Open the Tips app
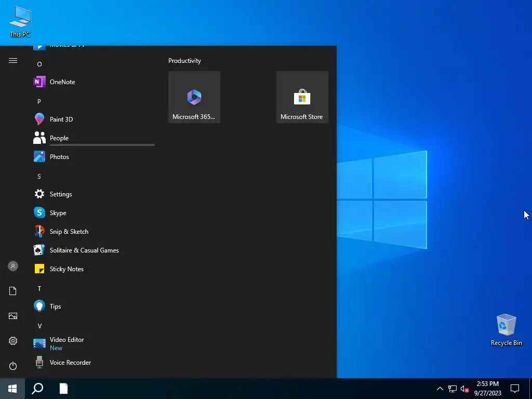 [x=94, y=306]
